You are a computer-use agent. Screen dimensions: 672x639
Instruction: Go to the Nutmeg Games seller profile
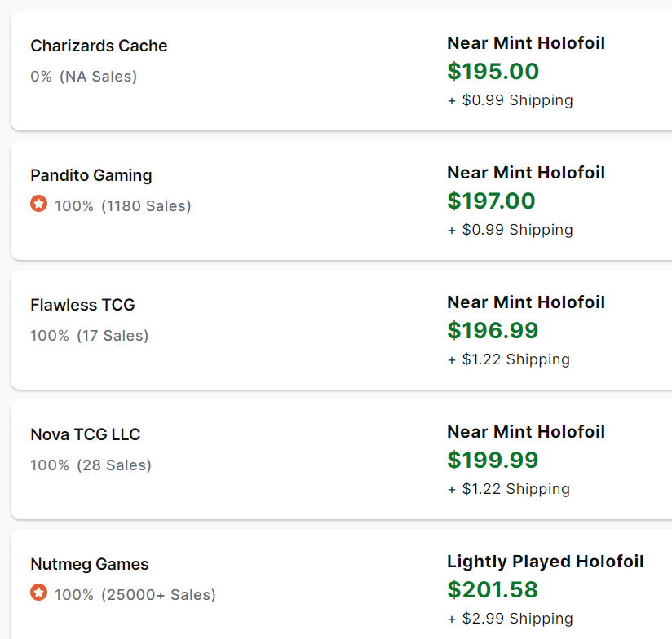click(x=90, y=564)
